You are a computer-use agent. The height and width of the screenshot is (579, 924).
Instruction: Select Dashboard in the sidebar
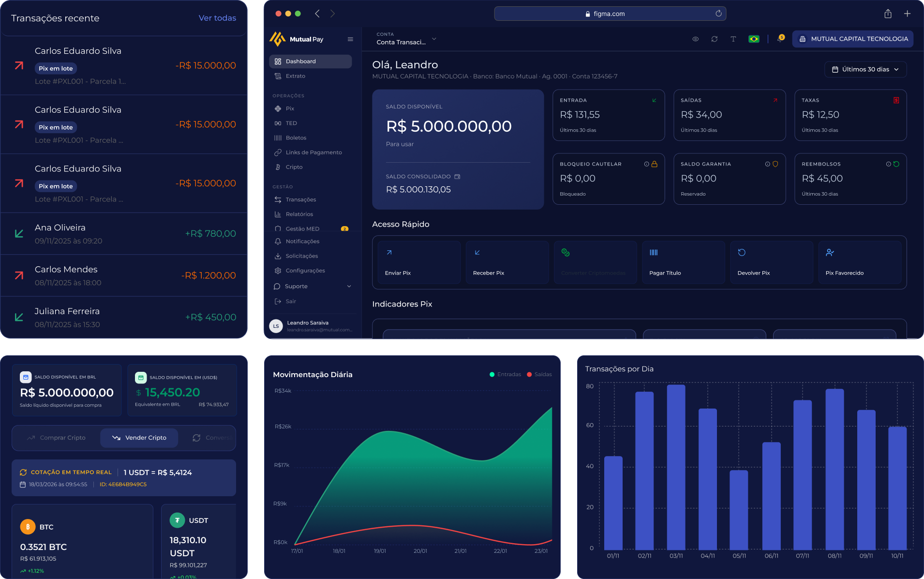tap(311, 61)
